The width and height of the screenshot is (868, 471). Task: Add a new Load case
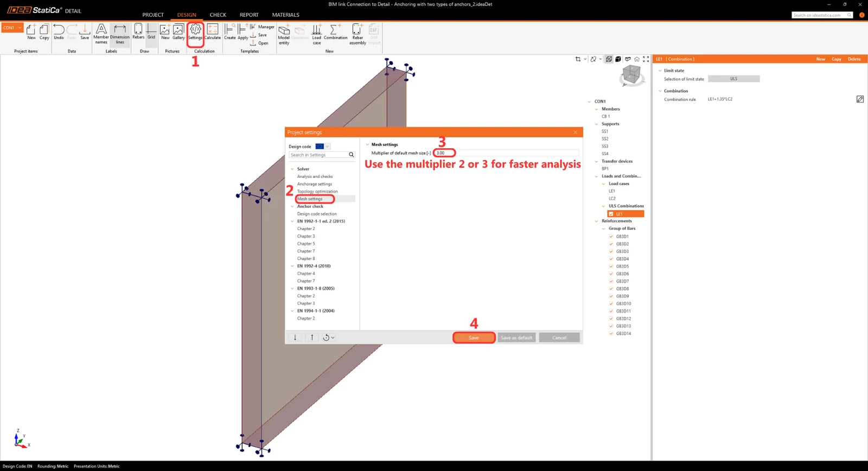point(317,34)
